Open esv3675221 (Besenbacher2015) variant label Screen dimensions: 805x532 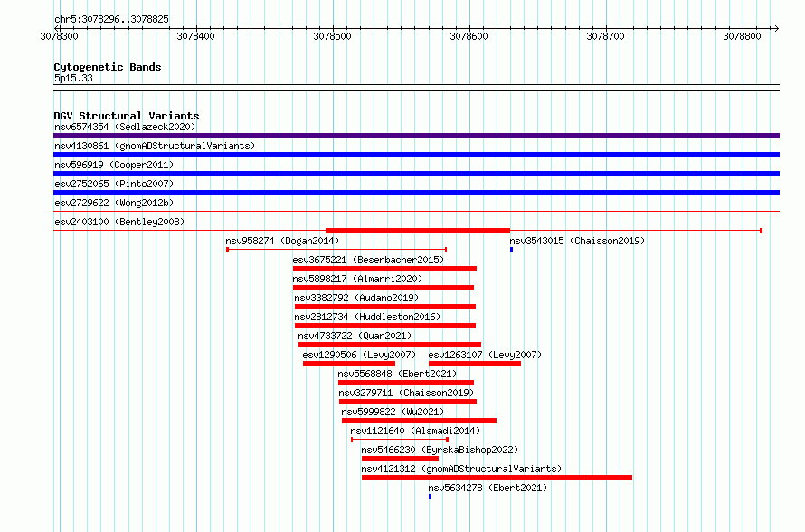(368, 260)
